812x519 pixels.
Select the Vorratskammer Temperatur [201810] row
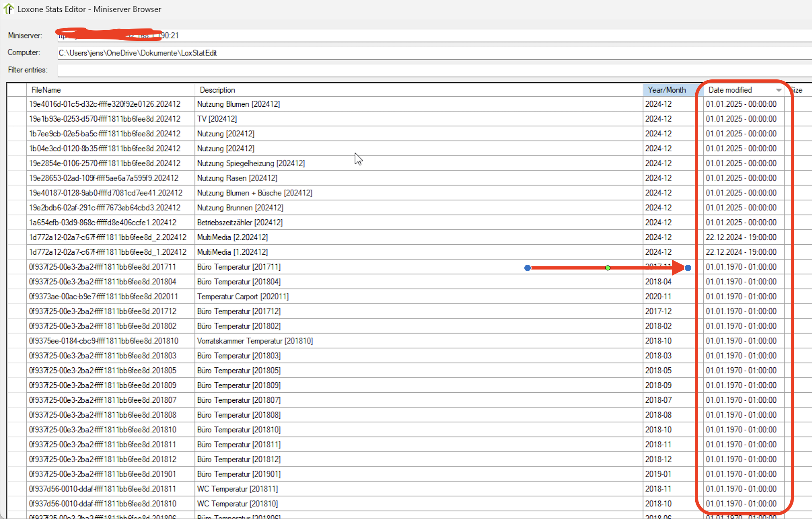(255, 341)
